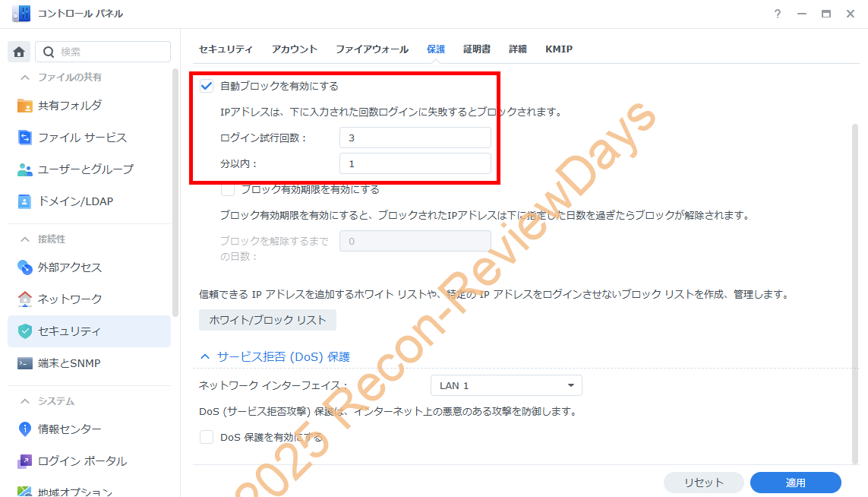Open the LAN 1 interface dropdown
This screenshot has width=868, height=497.
click(x=506, y=385)
